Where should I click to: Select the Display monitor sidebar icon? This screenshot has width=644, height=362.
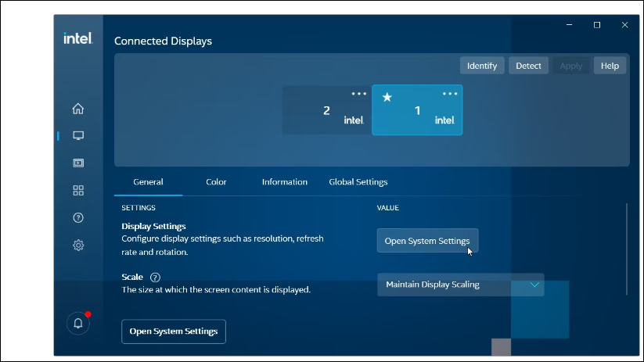pos(78,135)
